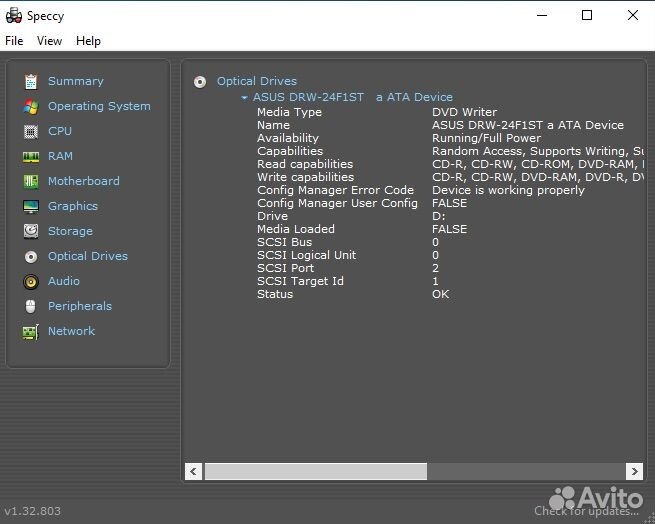
Task: Click the Check for updates link
Action: coord(586,511)
